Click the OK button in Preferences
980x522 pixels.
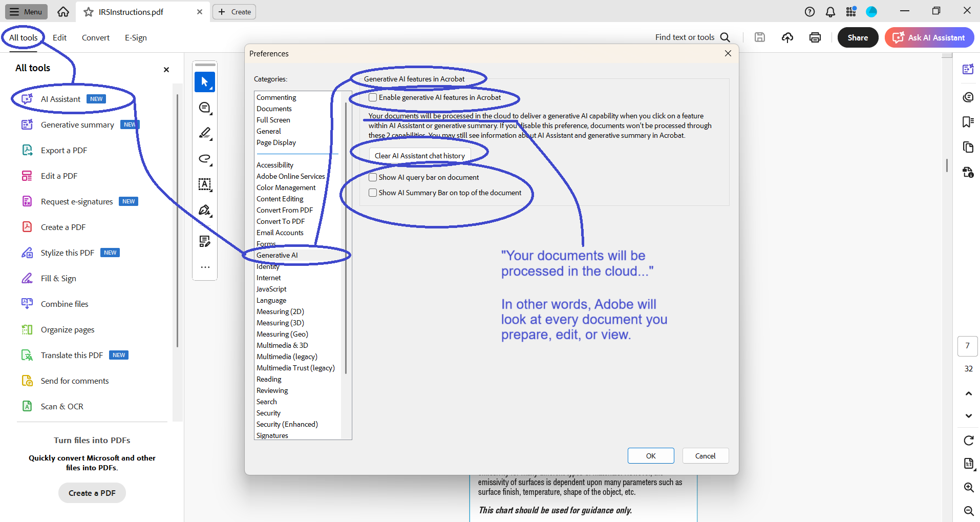click(651, 456)
